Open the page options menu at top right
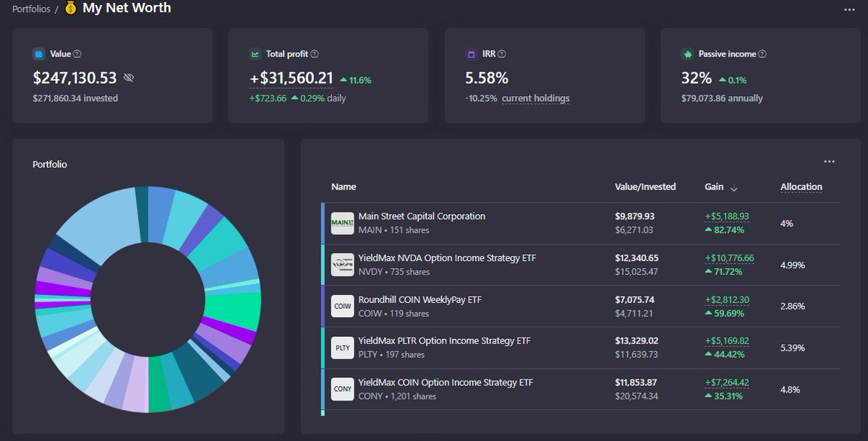 pos(849,9)
